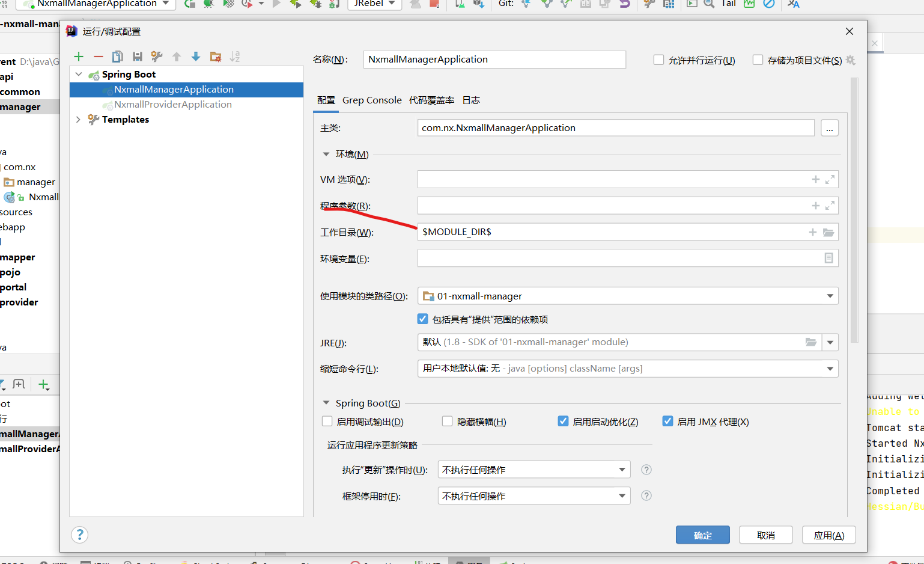The height and width of the screenshot is (564, 924).
Task: Select NxmallManagerApplication in configuration tree
Action: (186, 90)
